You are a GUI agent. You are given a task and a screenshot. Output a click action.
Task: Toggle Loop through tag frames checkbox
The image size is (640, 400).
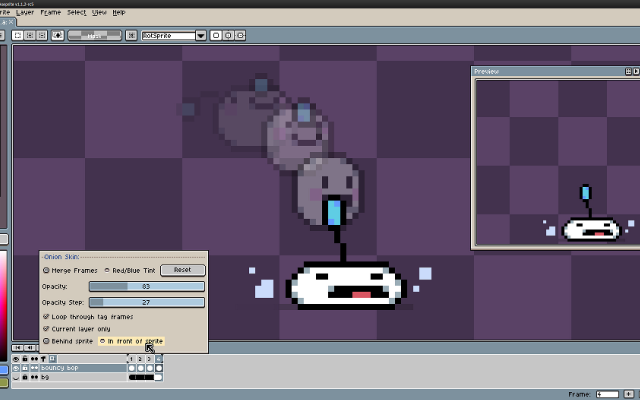(88, 317)
